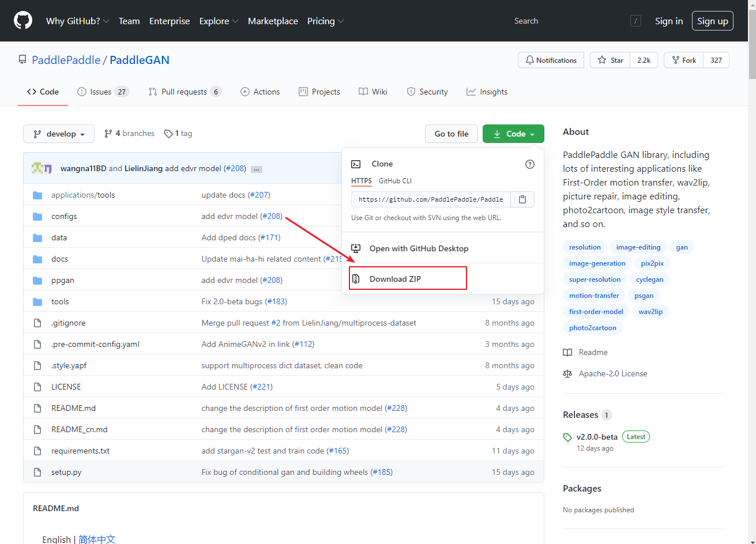Screen dimensions: 756x544
Task: Click the configs folder icon
Action: click(37, 216)
